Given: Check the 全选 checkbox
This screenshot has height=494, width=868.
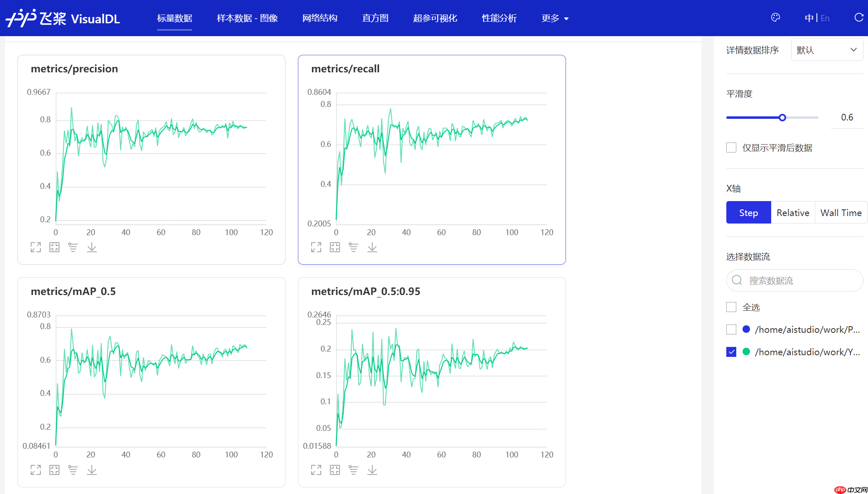Looking at the screenshot, I should click(731, 307).
